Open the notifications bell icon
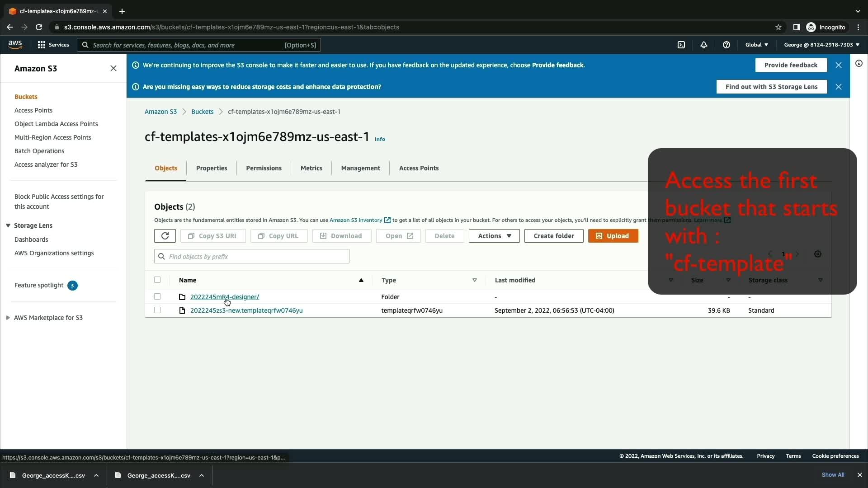868x488 pixels. click(x=704, y=45)
